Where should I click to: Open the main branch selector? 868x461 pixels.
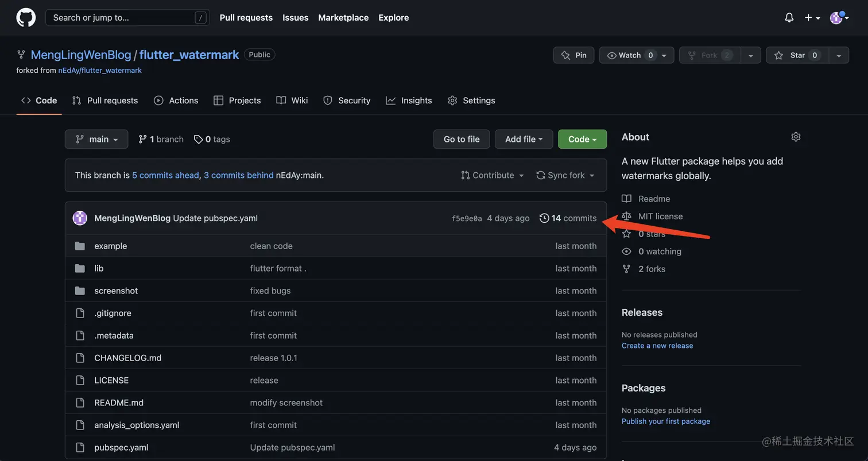point(96,139)
